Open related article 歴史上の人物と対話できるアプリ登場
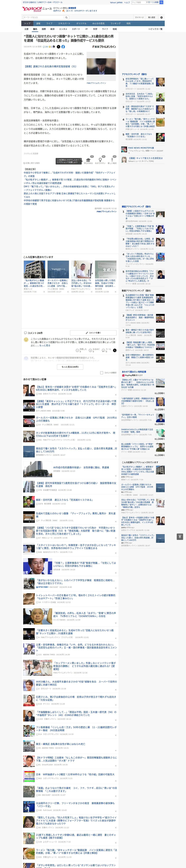The width and height of the screenshot is (186, 868). tap(69, 195)
